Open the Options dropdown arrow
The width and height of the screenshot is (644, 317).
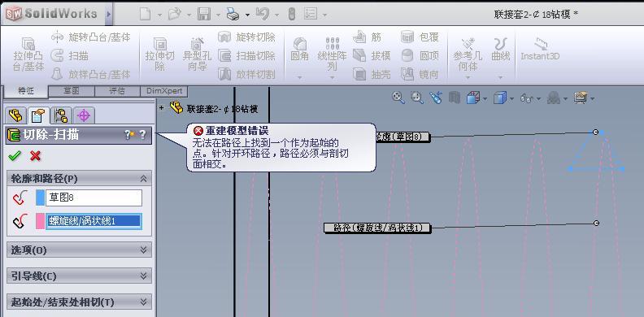(x=324, y=15)
